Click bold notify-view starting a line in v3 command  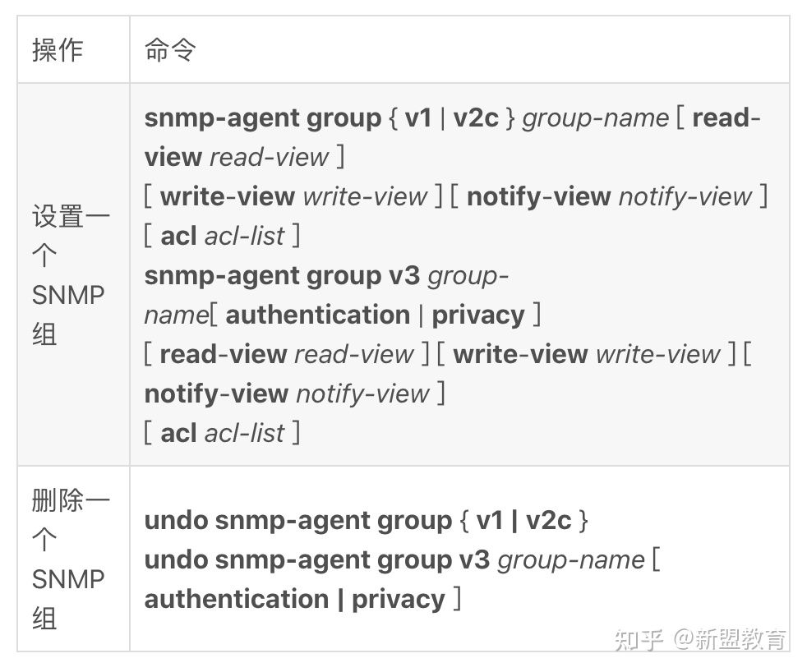(x=216, y=394)
